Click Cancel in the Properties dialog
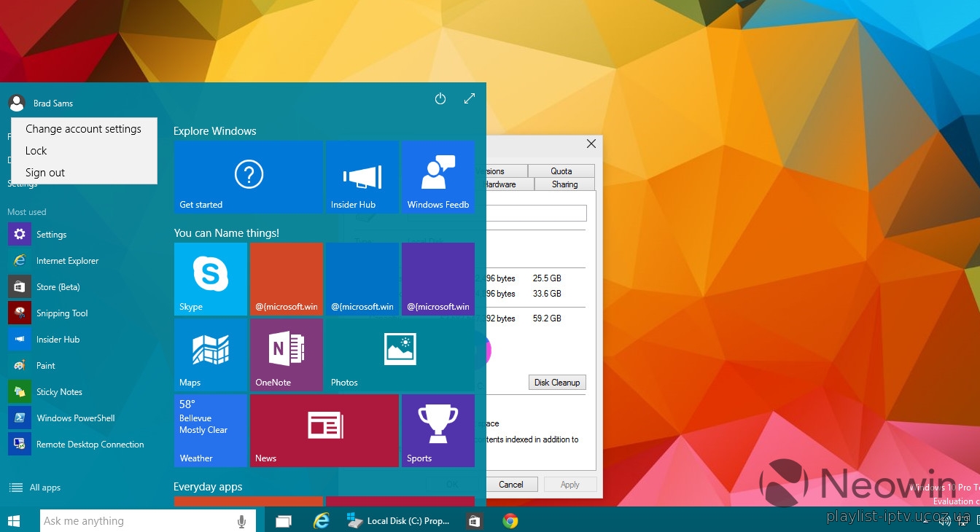The image size is (980, 532). point(511,485)
